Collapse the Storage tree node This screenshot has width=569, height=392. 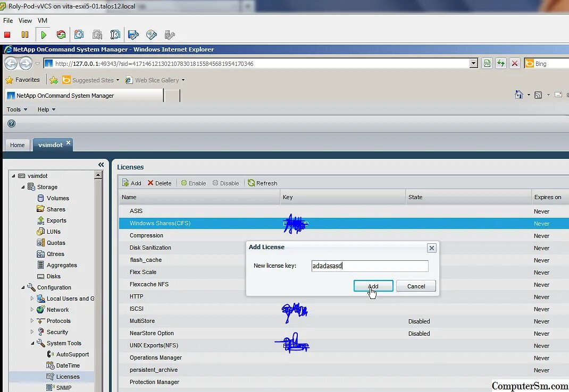(x=23, y=187)
